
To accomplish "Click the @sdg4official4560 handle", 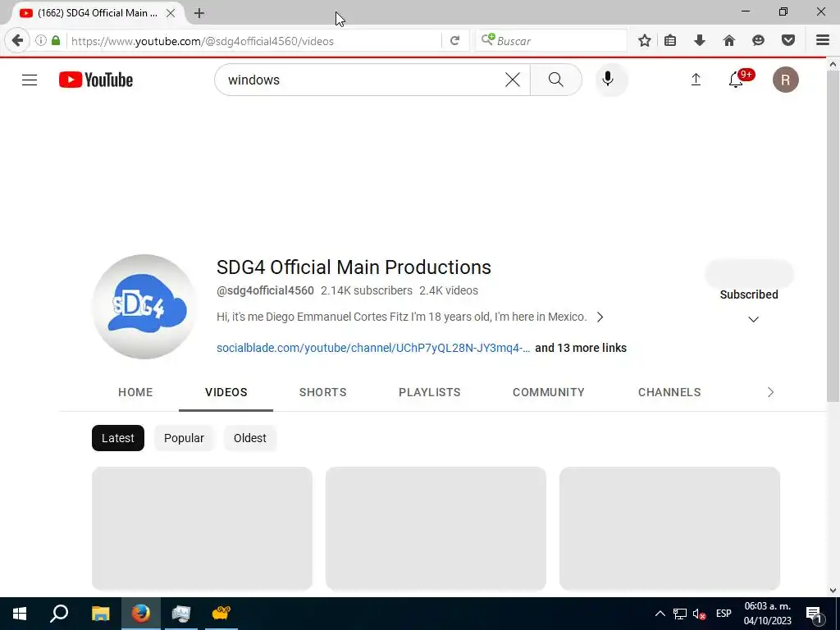I will [265, 290].
